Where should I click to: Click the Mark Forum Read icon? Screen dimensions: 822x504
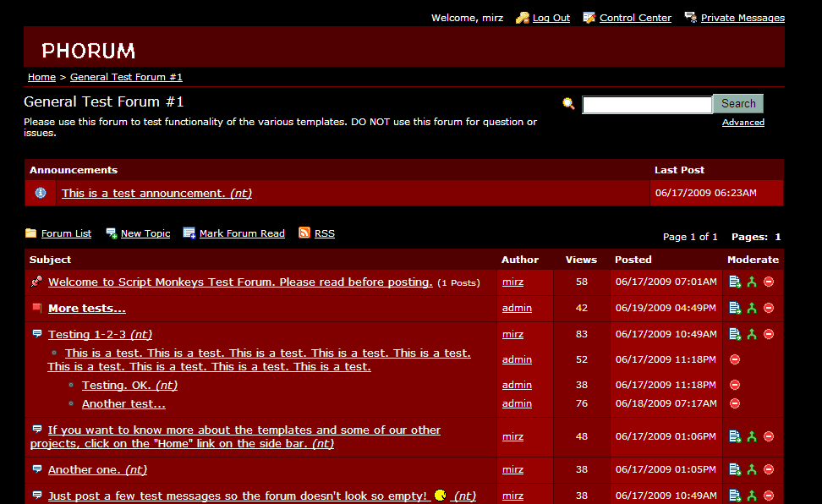tap(189, 233)
